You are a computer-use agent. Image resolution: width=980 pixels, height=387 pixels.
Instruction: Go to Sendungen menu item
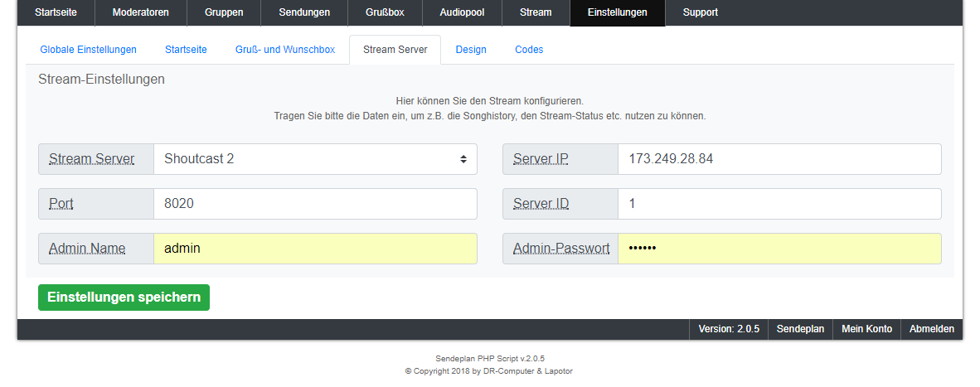point(304,12)
